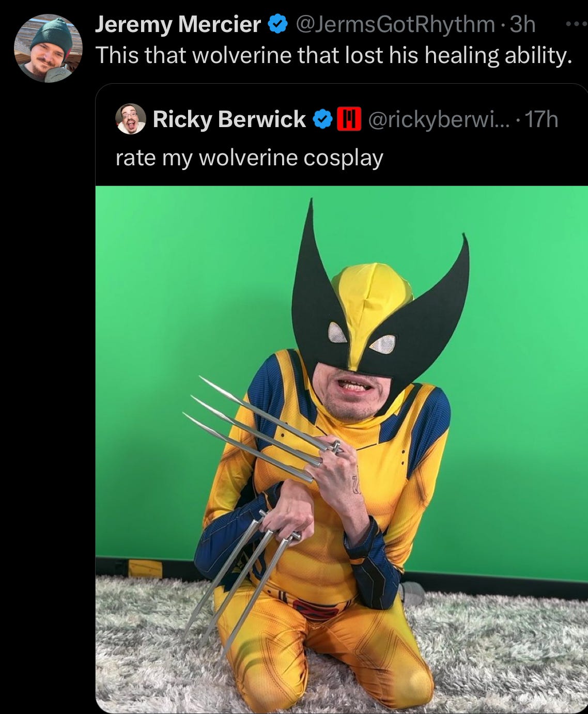Click Ricky Berwick's blue verified checkmark

pyautogui.click(x=322, y=119)
